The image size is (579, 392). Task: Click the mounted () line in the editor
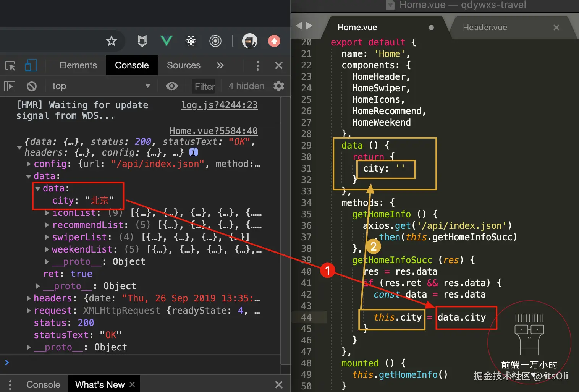tap(373, 363)
